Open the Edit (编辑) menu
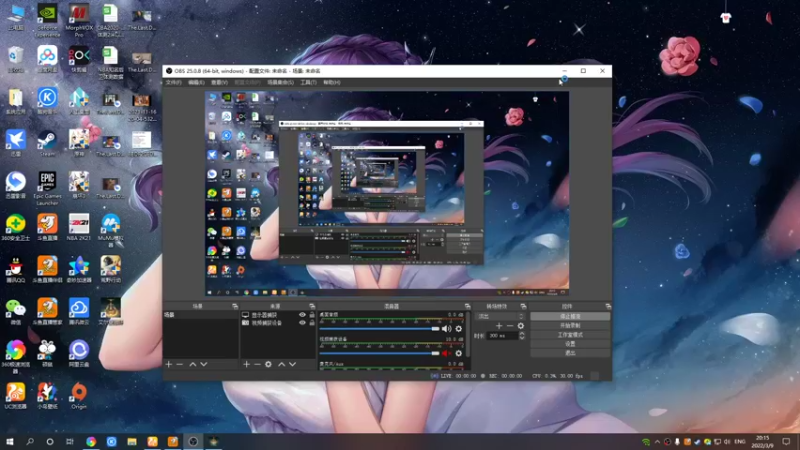The image size is (800, 450). click(x=196, y=83)
